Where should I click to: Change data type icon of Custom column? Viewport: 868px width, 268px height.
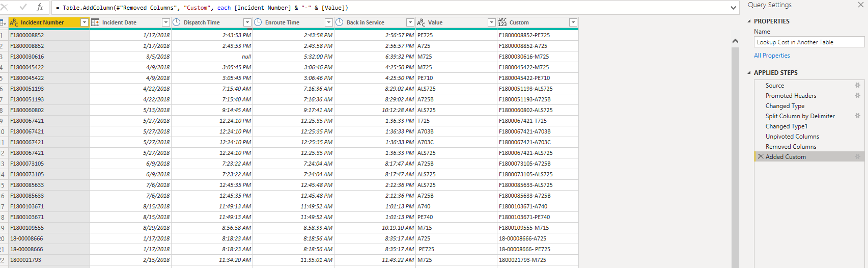tap(502, 22)
